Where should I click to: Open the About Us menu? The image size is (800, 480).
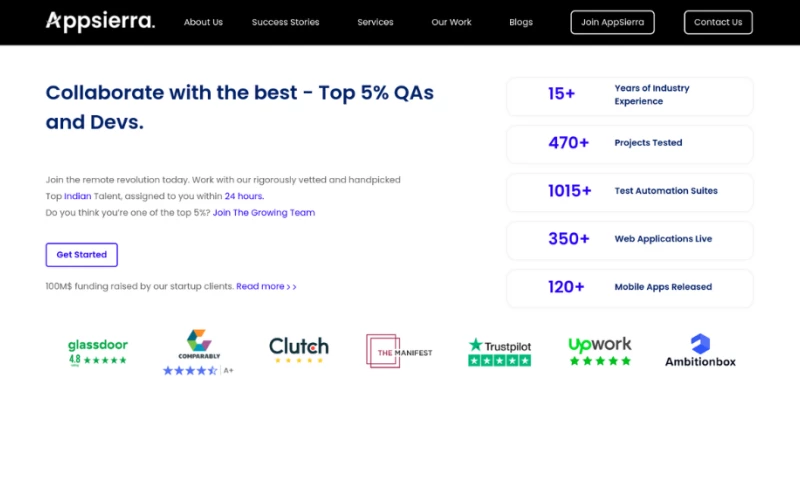pyautogui.click(x=203, y=22)
